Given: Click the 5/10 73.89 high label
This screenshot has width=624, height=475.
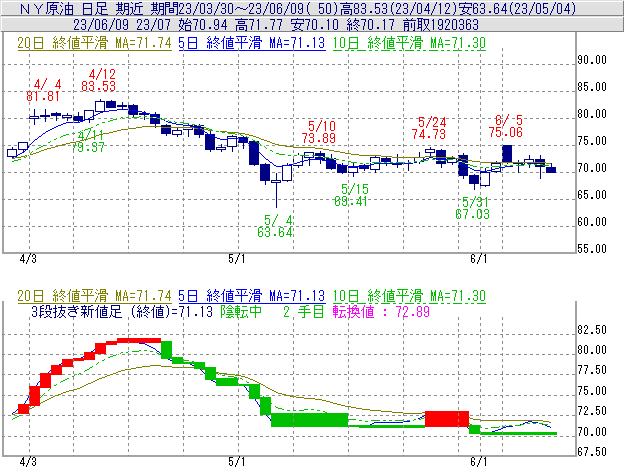Looking at the screenshot, I should pyautogui.click(x=319, y=132).
